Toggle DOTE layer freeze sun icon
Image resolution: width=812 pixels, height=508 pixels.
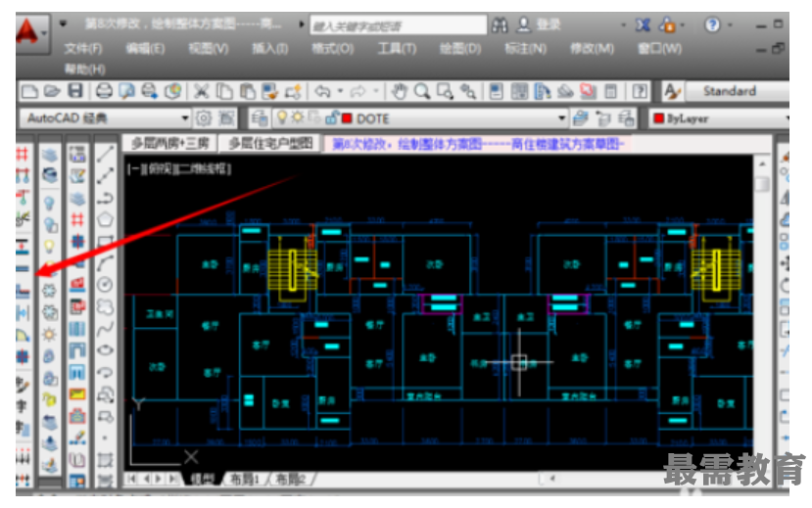click(x=297, y=117)
